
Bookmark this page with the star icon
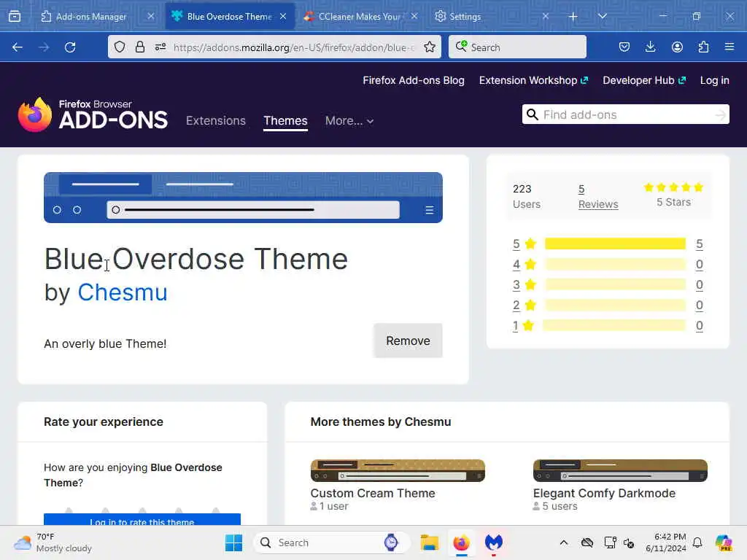pos(430,47)
